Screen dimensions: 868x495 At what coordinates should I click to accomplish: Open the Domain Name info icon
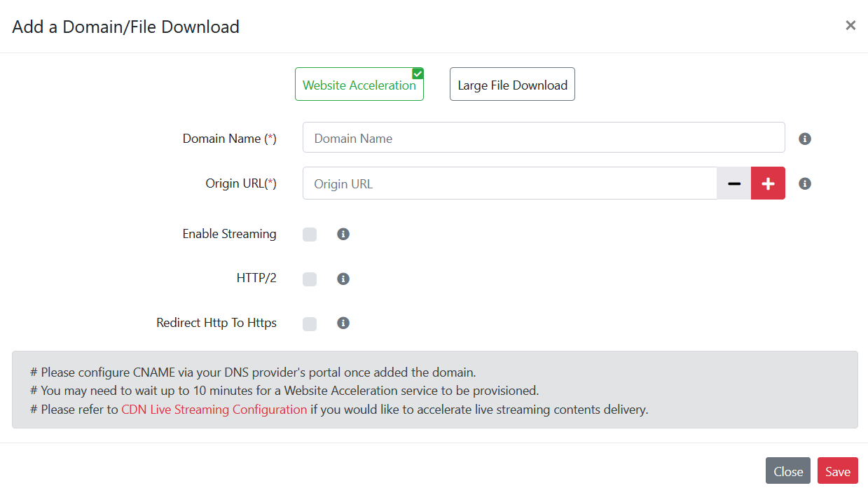(x=805, y=139)
